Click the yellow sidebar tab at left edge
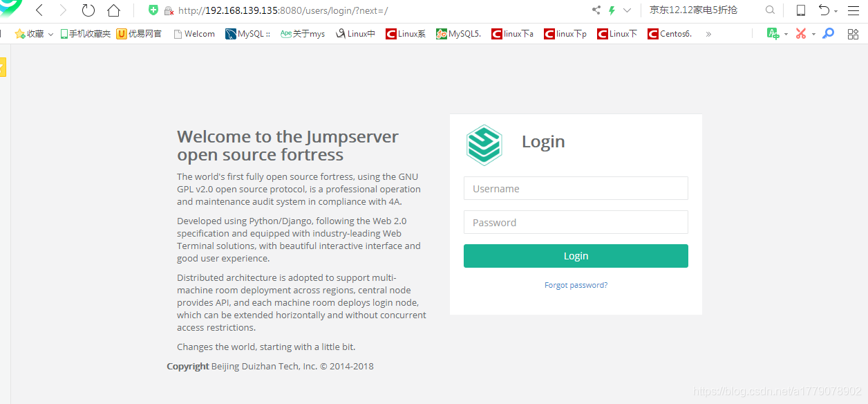This screenshot has width=868, height=404. pyautogui.click(x=3, y=67)
